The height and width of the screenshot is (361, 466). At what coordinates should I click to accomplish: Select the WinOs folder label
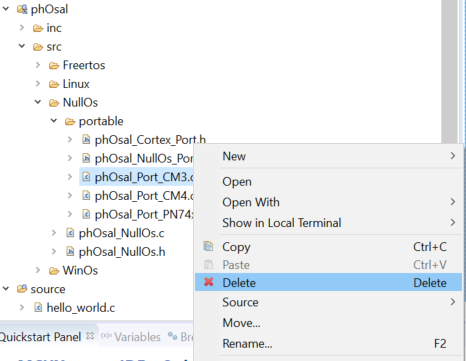point(80,270)
